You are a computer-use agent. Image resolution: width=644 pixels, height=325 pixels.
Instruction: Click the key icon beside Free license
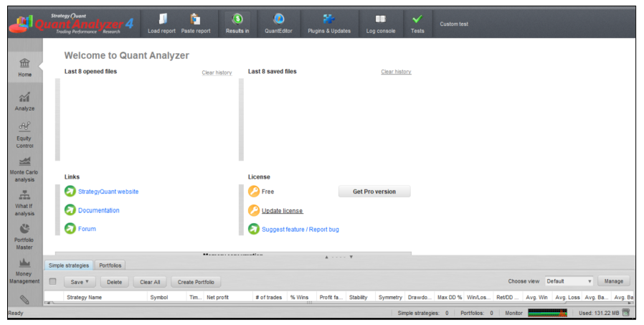point(254,191)
